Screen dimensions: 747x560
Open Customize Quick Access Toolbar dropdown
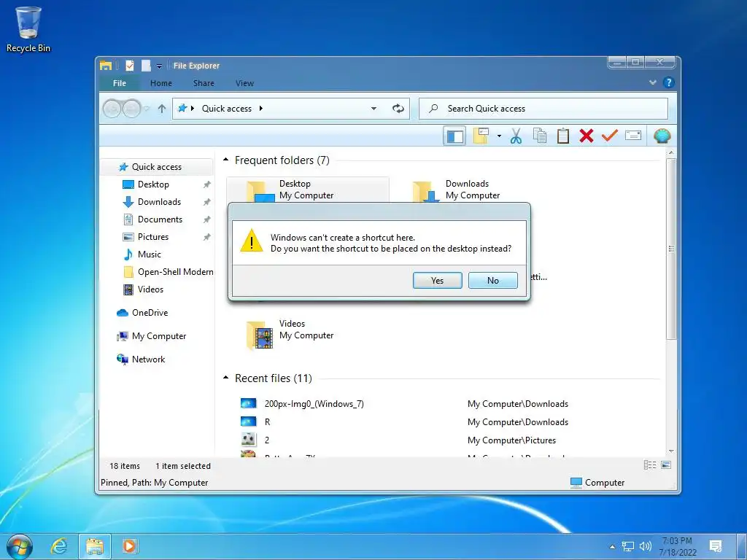click(x=159, y=66)
